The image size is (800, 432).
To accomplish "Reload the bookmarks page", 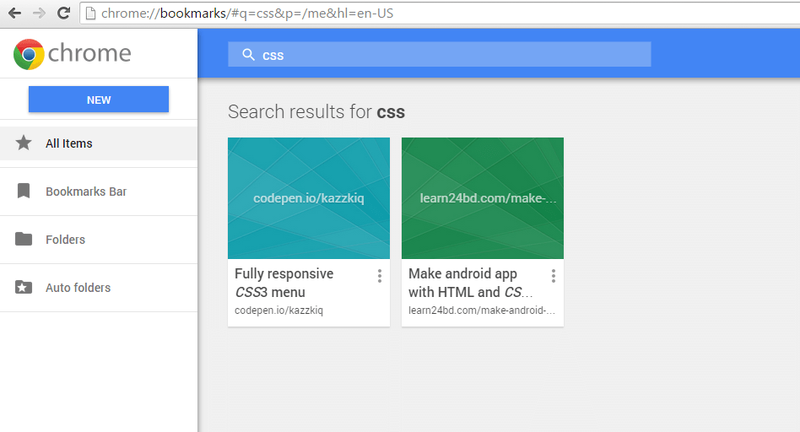I will click(63, 13).
